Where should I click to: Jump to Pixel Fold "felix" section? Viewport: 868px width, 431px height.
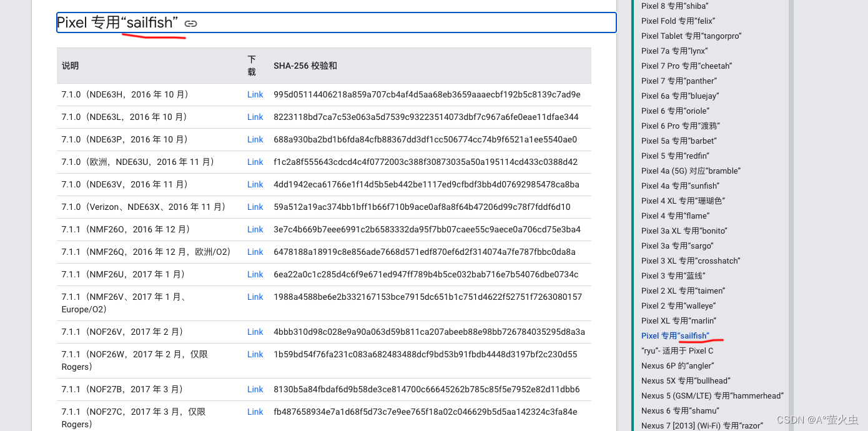pyautogui.click(x=678, y=21)
